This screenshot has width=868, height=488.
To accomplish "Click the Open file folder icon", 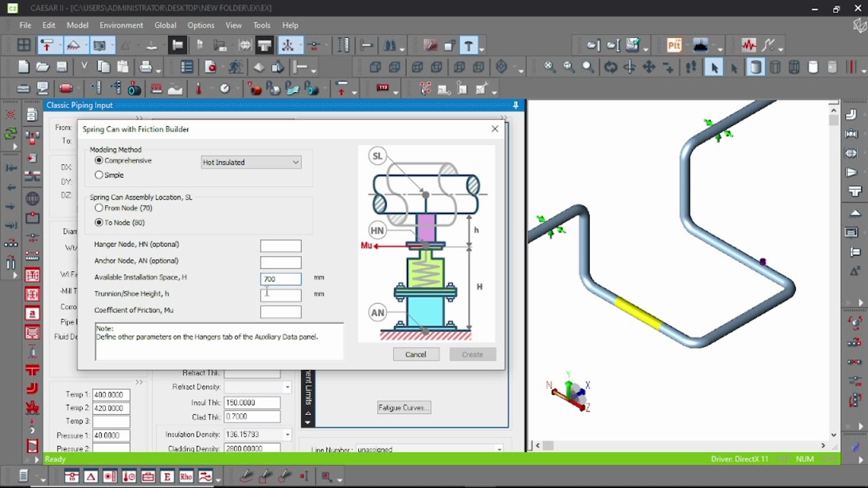I will [x=43, y=67].
